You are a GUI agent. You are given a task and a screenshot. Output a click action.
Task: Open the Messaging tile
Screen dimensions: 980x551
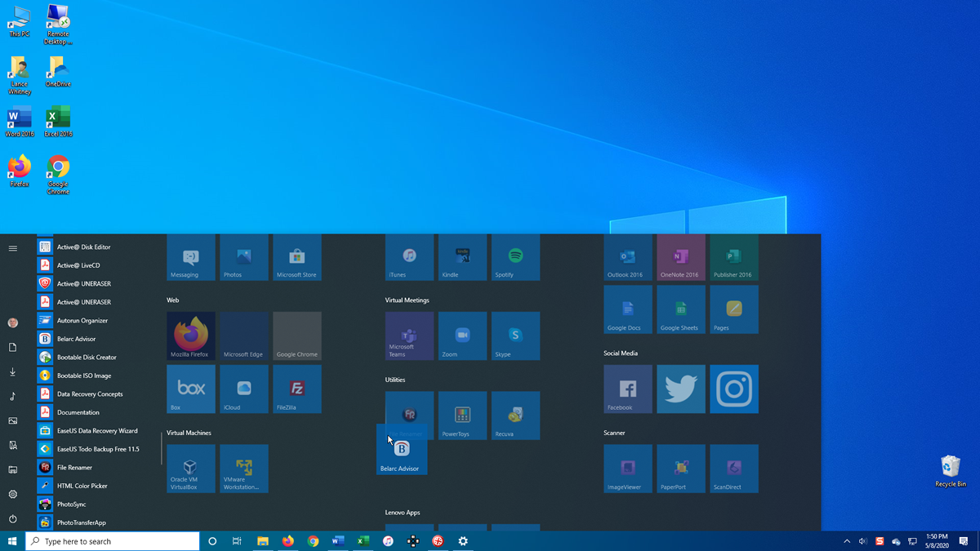[191, 258]
